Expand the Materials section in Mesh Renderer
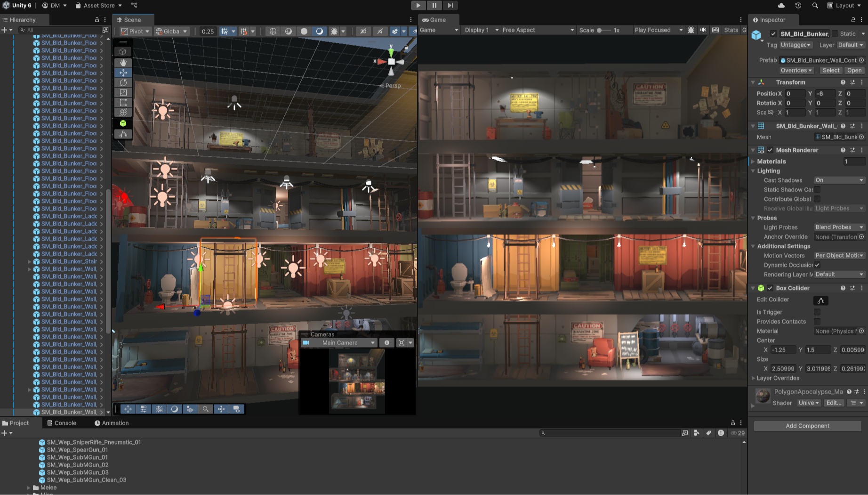Image resolution: width=868 pixels, height=495 pixels. pyautogui.click(x=754, y=161)
